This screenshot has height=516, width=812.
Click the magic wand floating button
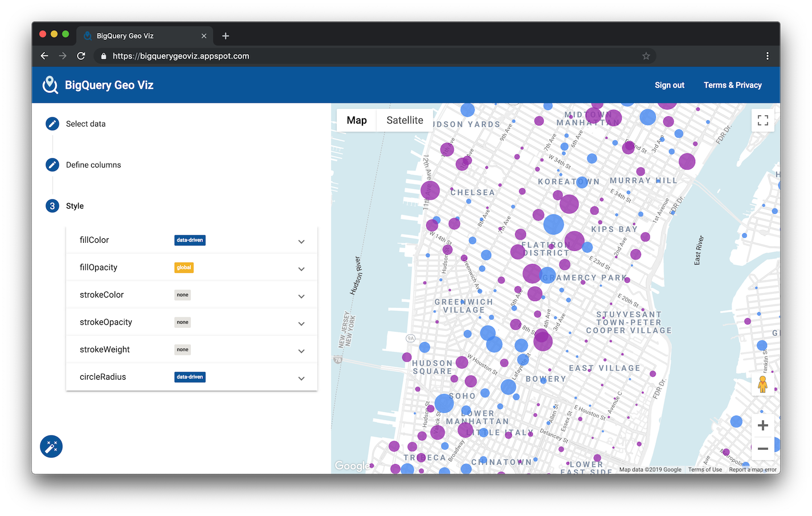click(51, 446)
